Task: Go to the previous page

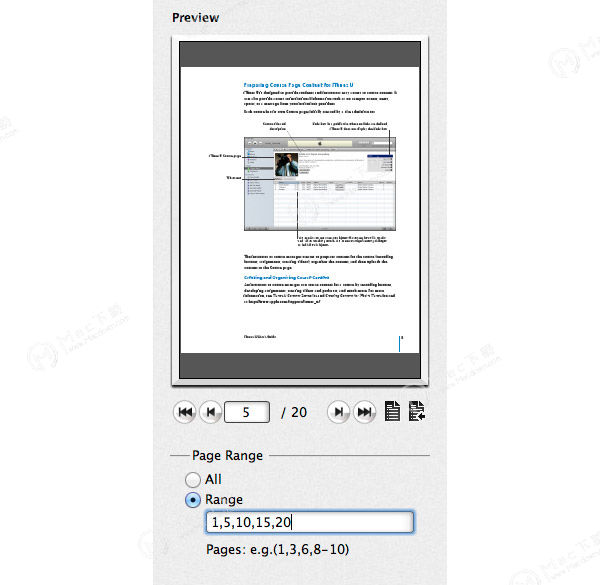Action: pyautogui.click(x=210, y=412)
